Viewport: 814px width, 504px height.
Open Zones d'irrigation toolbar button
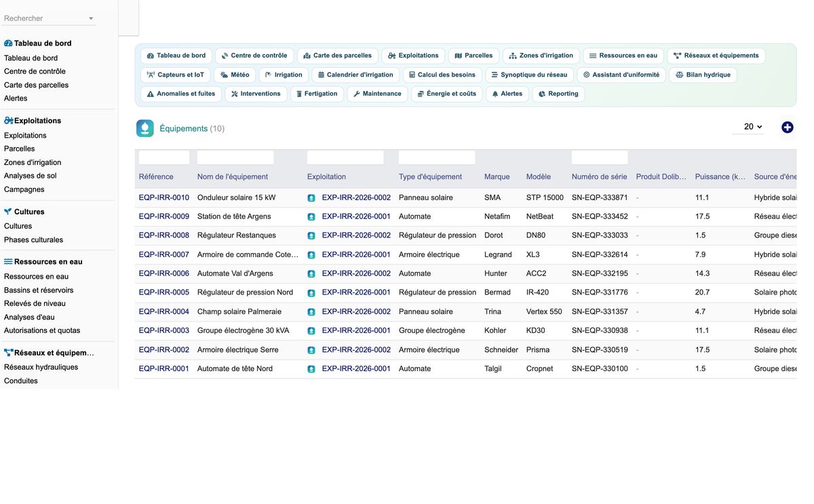(541, 56)
